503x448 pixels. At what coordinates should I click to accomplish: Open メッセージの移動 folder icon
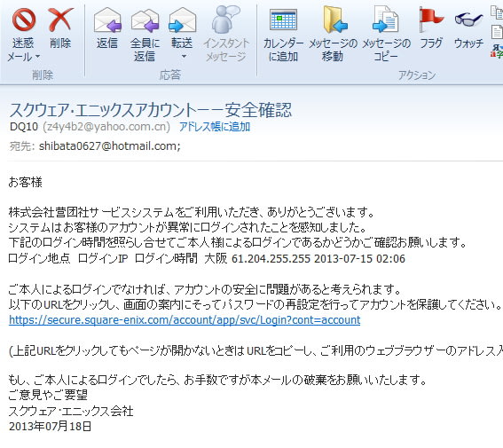click(x=334, y=20)
